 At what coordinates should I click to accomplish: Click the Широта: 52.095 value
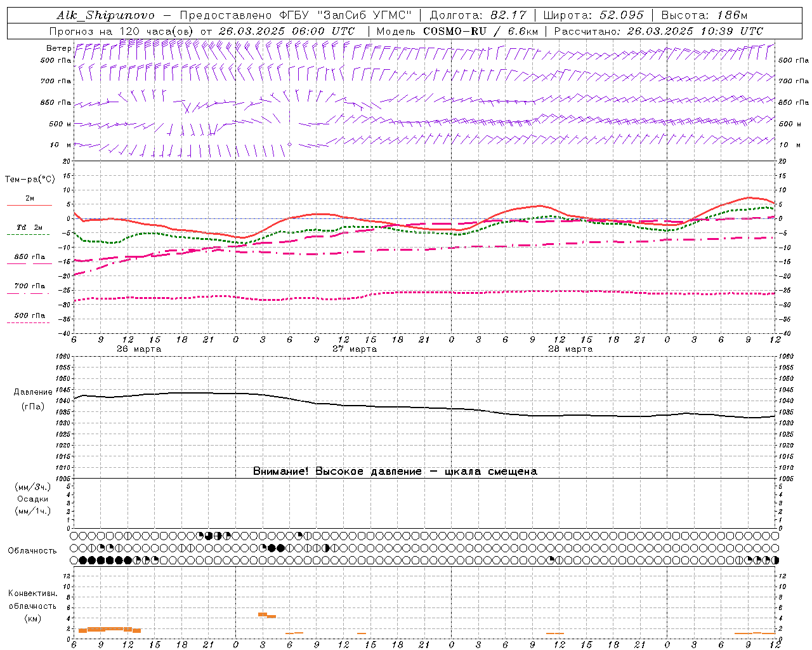pos(594,15)
